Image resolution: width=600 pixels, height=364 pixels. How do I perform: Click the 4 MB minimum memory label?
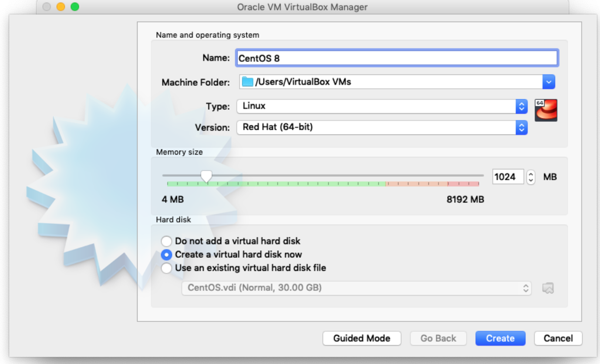pyautogui.click(x=173, y=200)
